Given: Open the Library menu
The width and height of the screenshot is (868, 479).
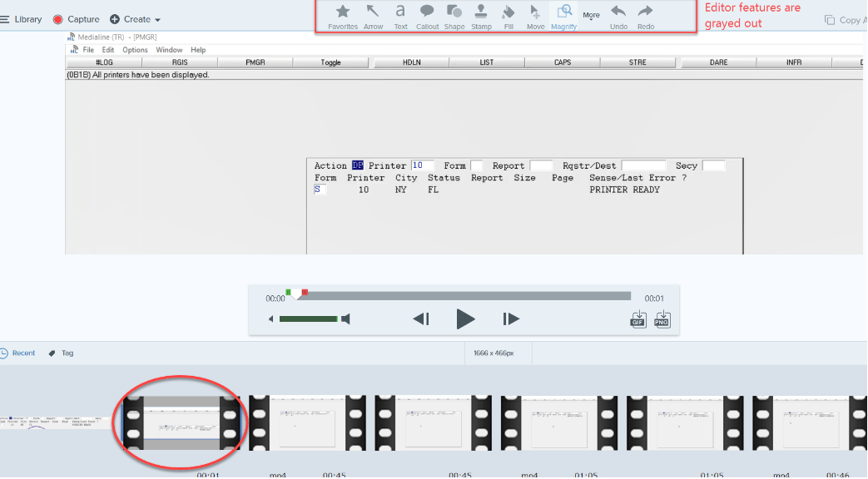Looking at the screenshot, I should [x=22, y=19].
